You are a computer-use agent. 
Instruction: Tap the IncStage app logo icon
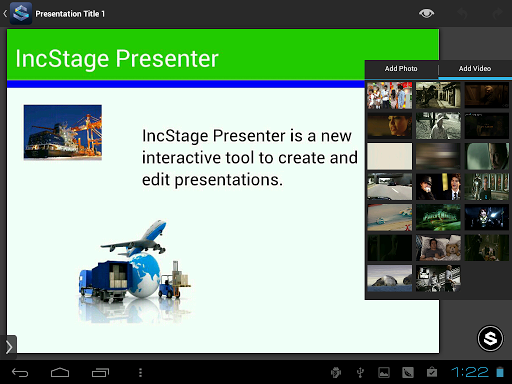21,13
